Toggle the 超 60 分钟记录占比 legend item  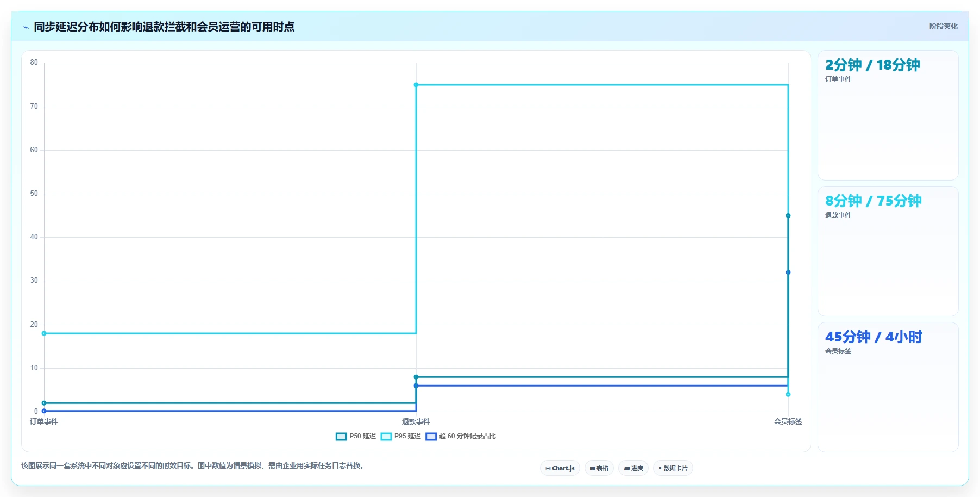pyautogui.click(x=461, y=436)
